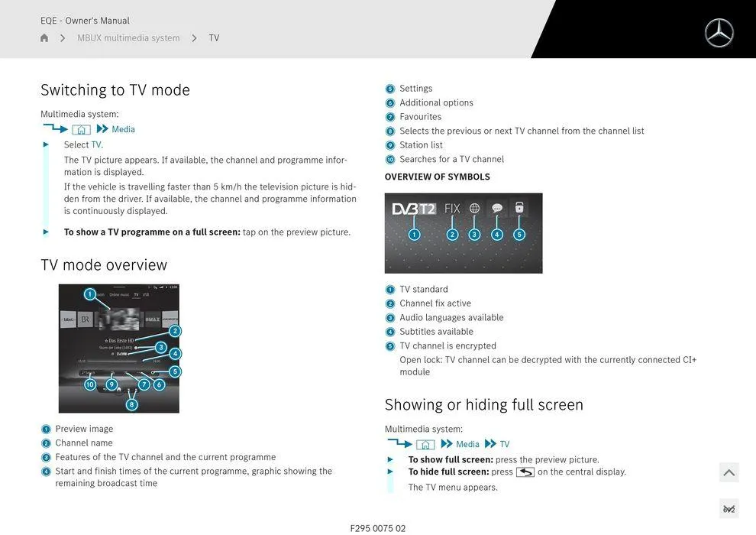Click the EQE - Owner's Manual title

click(x=85, y=21)
